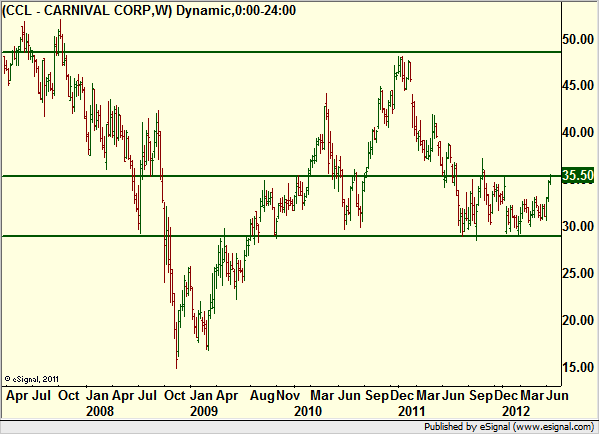This screenshot has width=599, height=434.
Task: Click the Published by eSignal footer text
Action: tap(509, 427)
